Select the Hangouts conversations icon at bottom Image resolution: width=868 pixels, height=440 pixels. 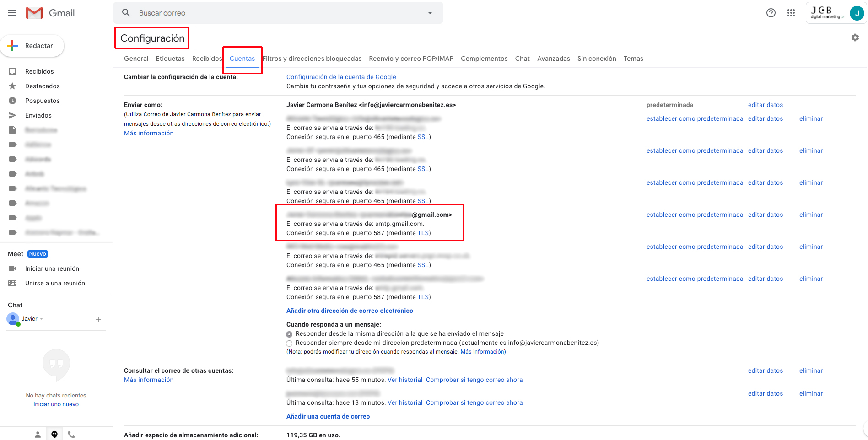[54, 435]
